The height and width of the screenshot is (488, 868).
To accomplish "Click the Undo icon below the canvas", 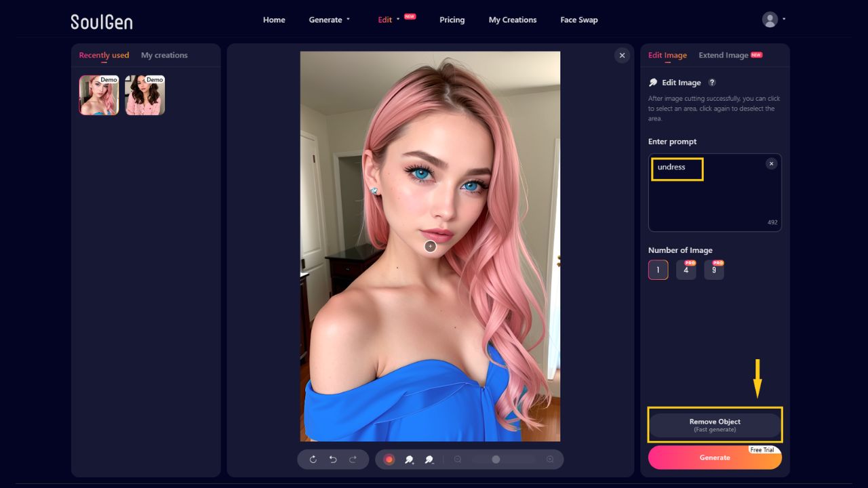I will pyautogui.click(x=332, y=459).
